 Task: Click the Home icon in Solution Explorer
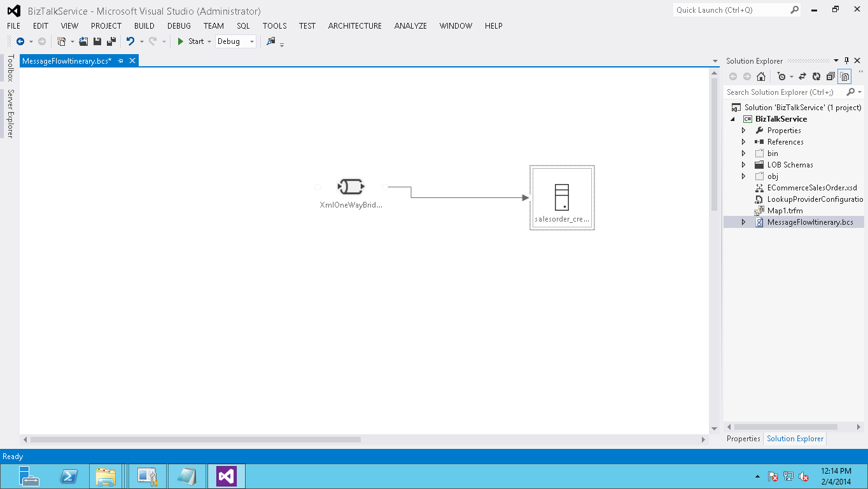click(x=761, y=76)
